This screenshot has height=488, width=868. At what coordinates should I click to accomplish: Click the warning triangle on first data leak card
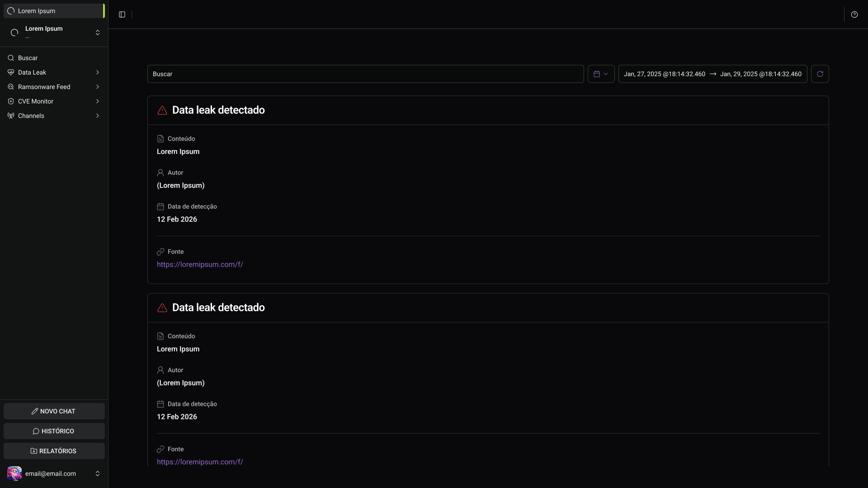point(162,110)
